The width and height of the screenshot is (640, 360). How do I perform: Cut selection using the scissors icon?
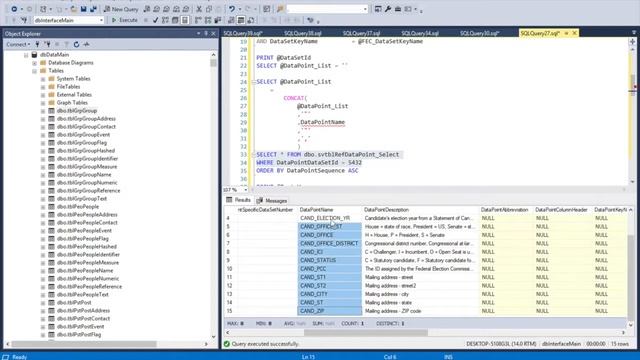pyautogui.click(x=199, y=9)
